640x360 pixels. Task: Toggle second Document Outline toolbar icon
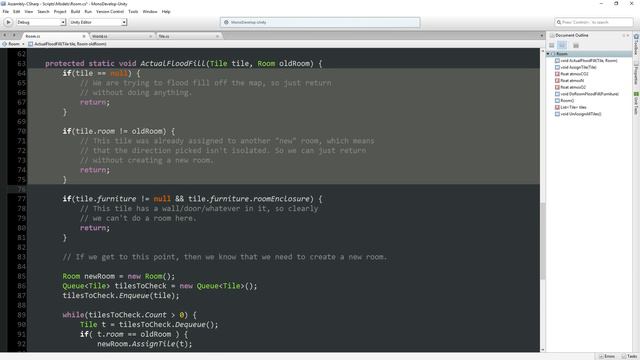coord(562,45)
